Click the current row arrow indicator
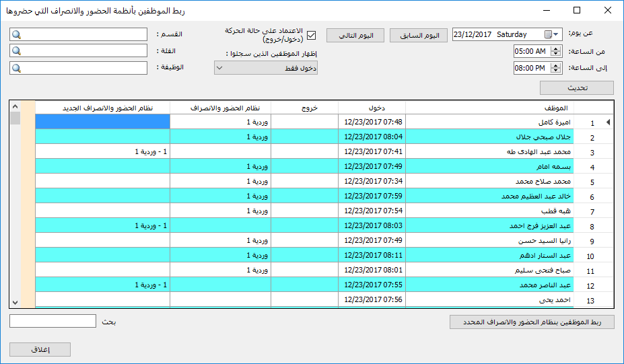This screenshot has height=364, width=624. pyautogui.click(x=608, y=122)
